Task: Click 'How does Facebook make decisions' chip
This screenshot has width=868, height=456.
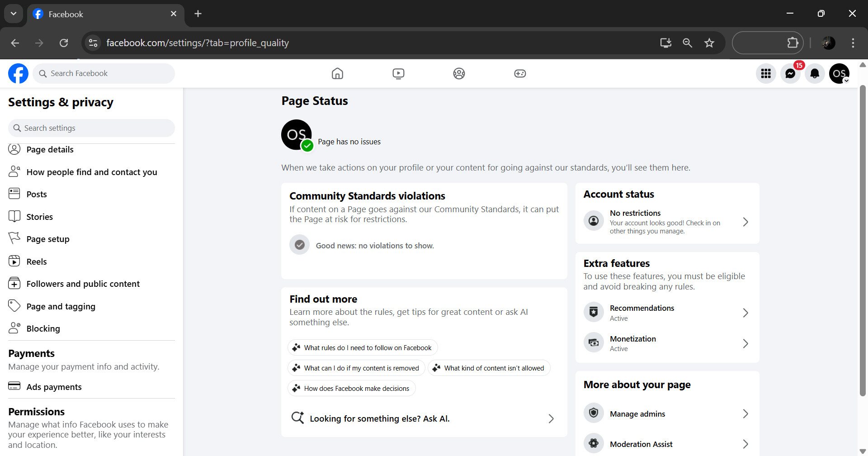Action: pos(352,389)
